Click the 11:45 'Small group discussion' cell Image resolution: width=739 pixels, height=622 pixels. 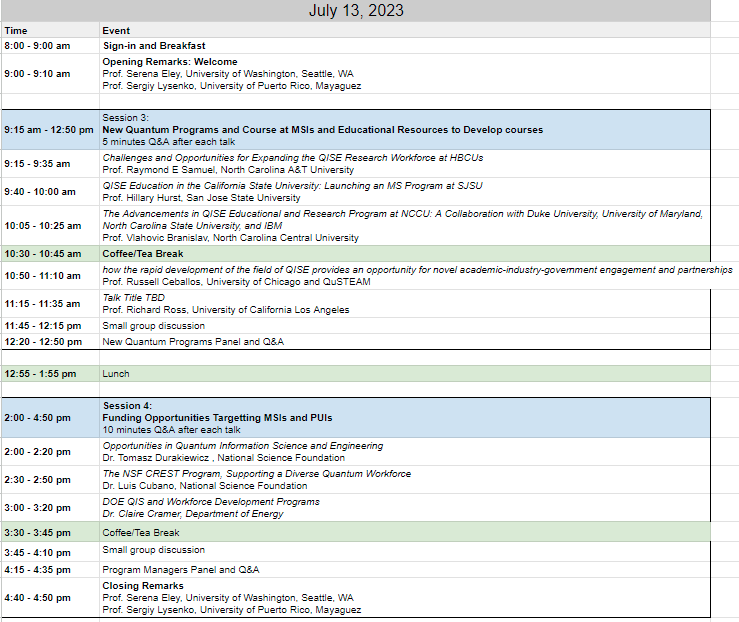pyautogui.click(x=405, y=326)
